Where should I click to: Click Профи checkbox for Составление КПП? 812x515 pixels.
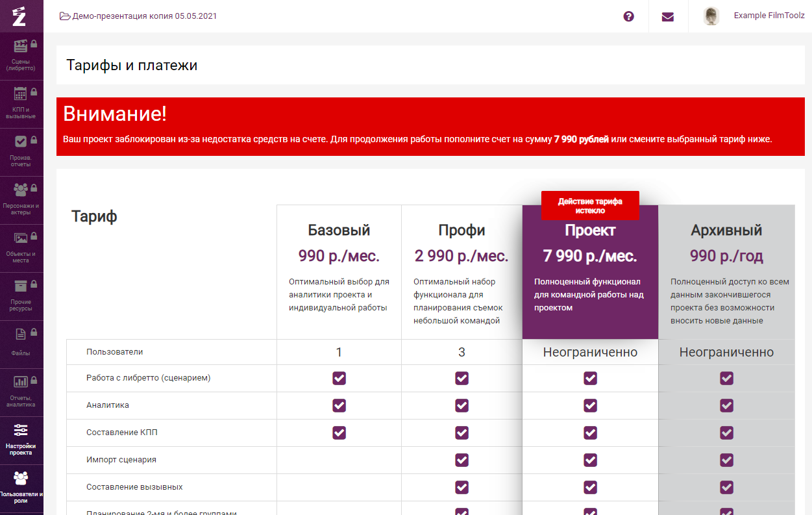point(461,433)
